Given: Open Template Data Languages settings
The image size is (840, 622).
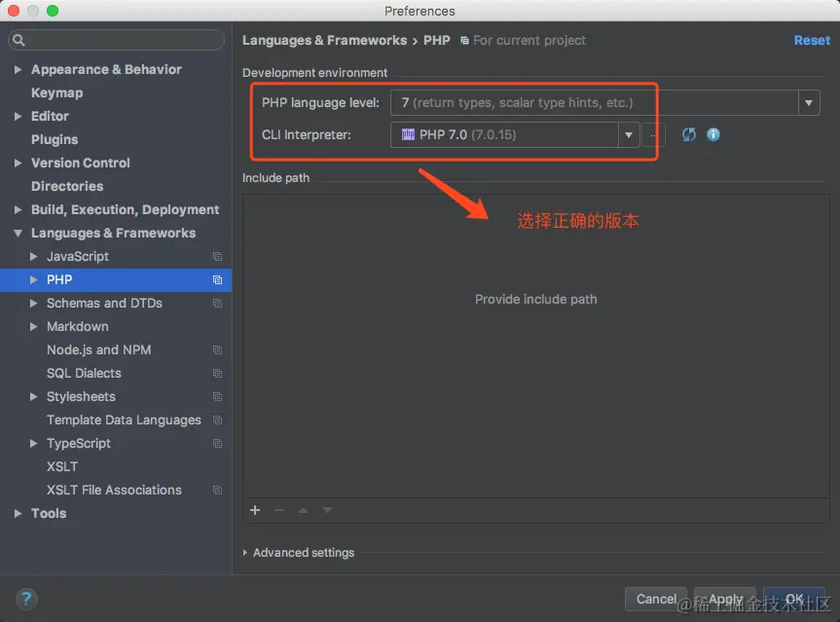Looking at the screenshot, I should click(x=124, y=421).
